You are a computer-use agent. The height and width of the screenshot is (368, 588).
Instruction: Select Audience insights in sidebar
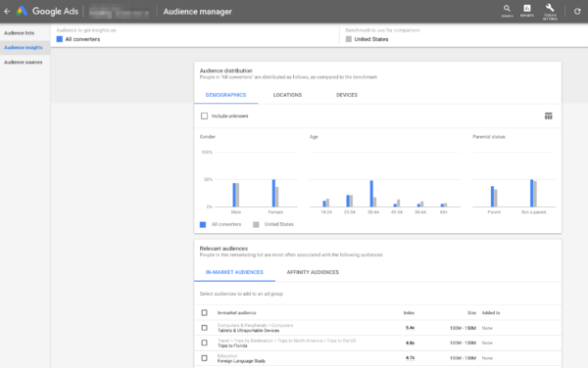click(24, 48)
